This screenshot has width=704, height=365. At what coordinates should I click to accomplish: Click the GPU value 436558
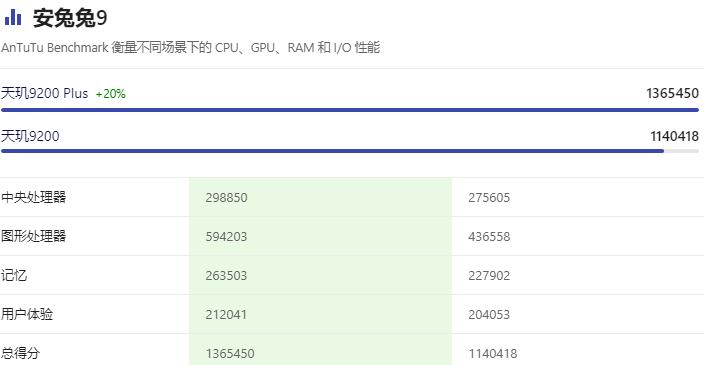click(489, 237)
